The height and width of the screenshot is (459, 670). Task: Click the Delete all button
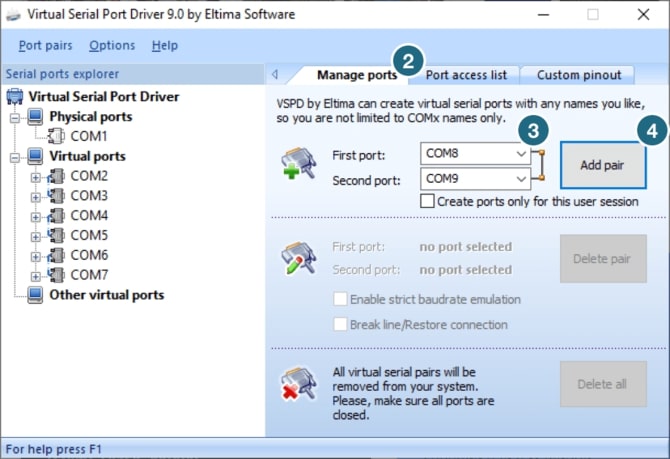(x=603, y=384)
